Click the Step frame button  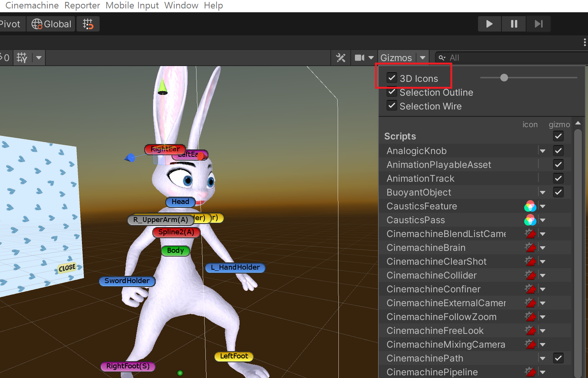click(x=538, y=24)
